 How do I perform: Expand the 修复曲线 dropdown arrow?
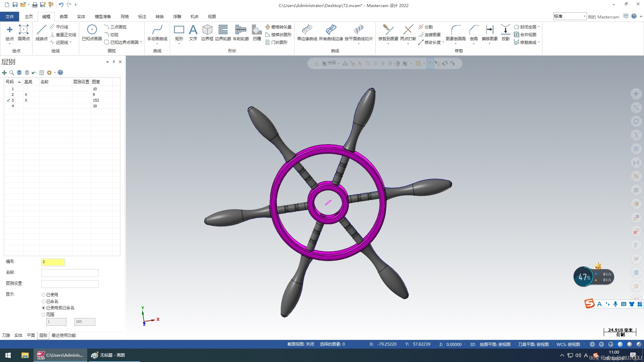tap(539, 43)
